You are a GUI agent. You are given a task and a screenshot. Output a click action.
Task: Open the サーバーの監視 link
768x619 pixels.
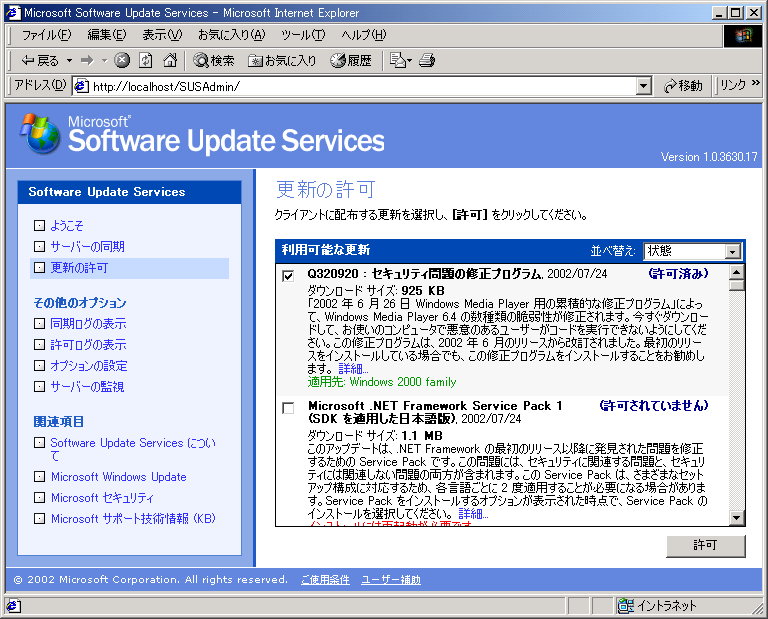point(87,386)
